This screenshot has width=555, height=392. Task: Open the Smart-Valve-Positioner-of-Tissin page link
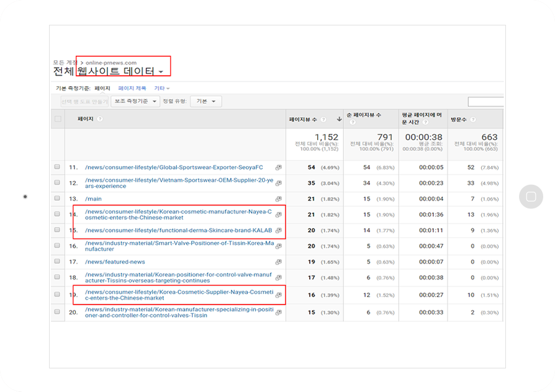(179, 246)
